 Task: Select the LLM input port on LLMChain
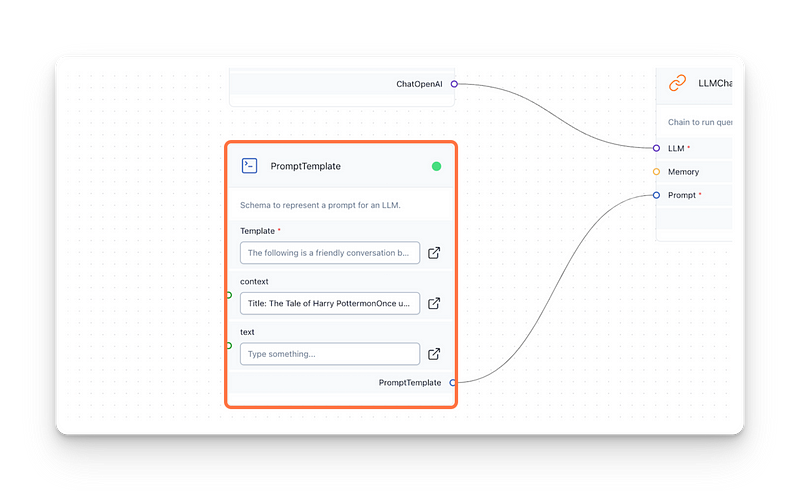[656, 148]
